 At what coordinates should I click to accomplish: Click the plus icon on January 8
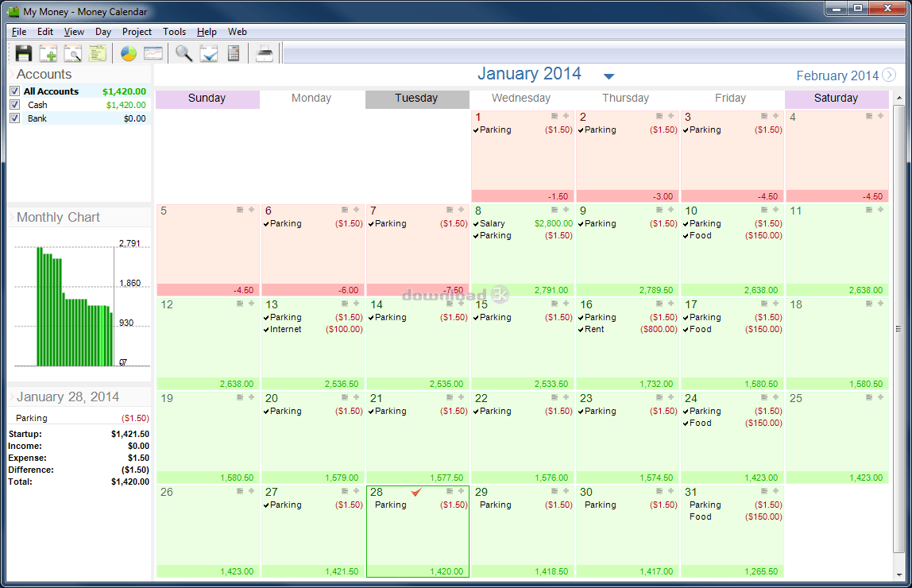click(566, 210)
